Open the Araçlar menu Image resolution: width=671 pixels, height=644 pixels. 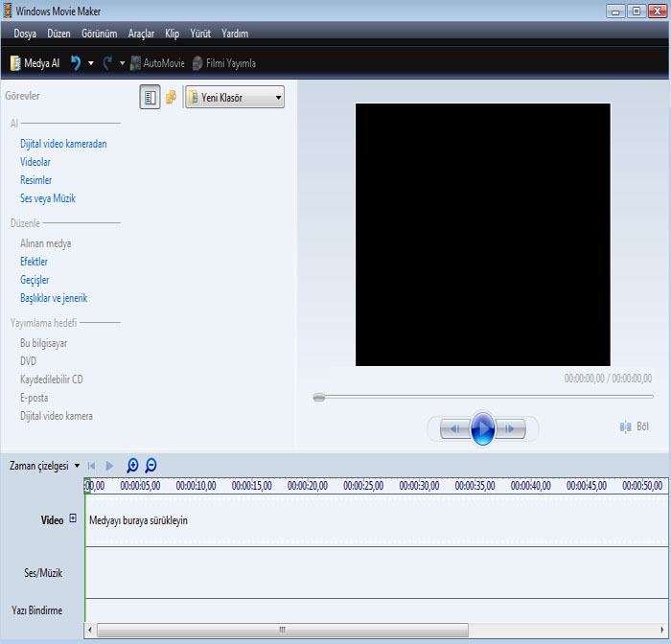tap(141, 34)
